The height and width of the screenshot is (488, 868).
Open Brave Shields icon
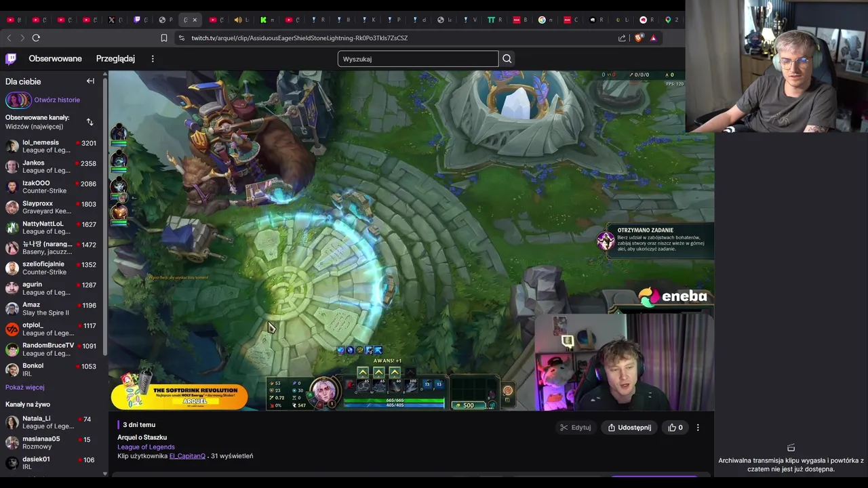click(638, 38)
